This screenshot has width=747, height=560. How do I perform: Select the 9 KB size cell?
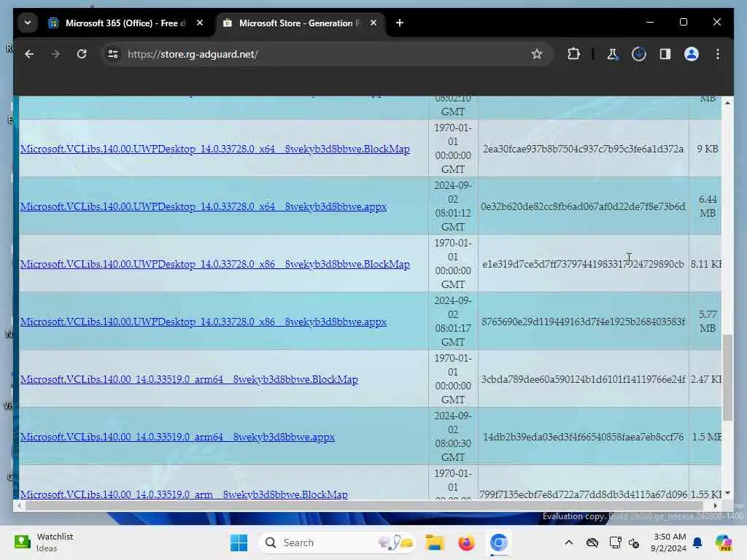click(x=708, y=149)
